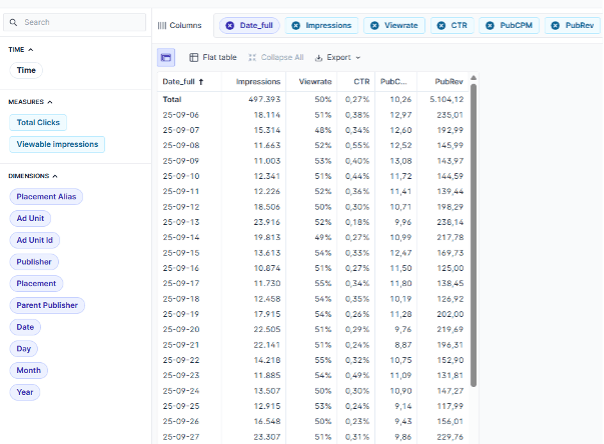Remove Viewrate chip using its x icon

click(374, 25)
